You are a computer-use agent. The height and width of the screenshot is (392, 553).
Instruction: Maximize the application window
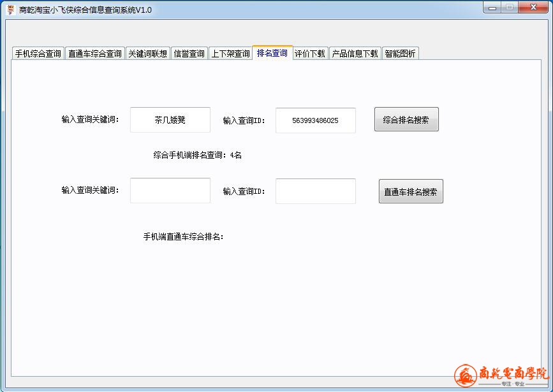click(509, 8)
